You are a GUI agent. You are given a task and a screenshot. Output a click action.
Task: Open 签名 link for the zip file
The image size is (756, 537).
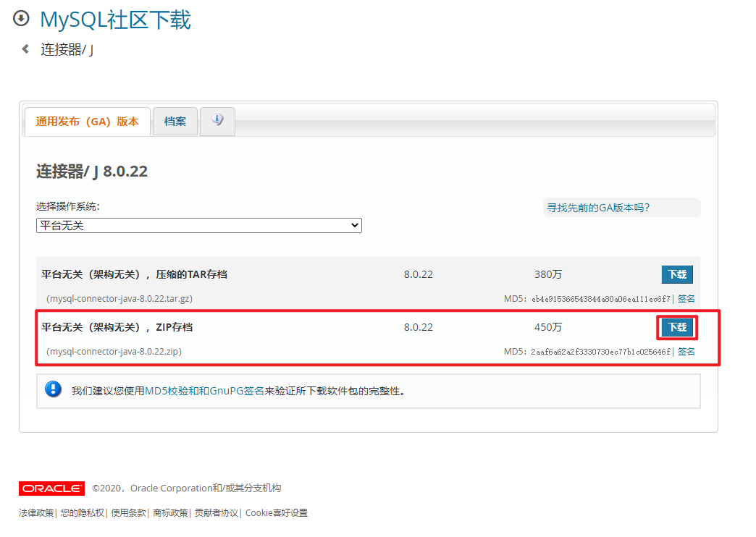686,352
